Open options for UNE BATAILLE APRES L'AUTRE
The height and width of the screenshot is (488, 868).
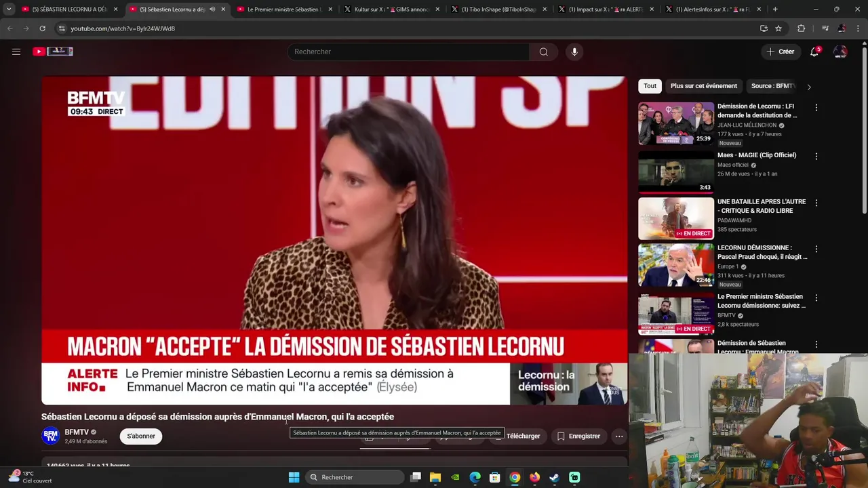click(816, 203)
